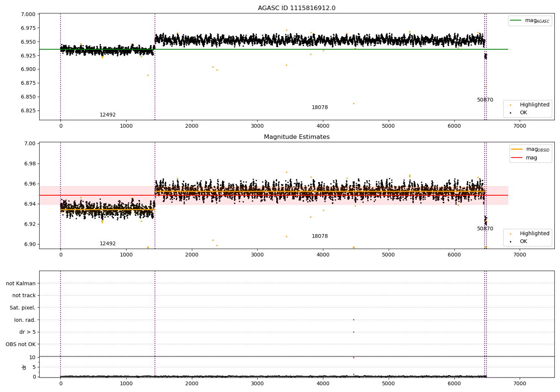The image size is (560, 392).
Task: Select the 'Ion. rad.' row label
Action: pyautogui.click(x=25, y=320)
